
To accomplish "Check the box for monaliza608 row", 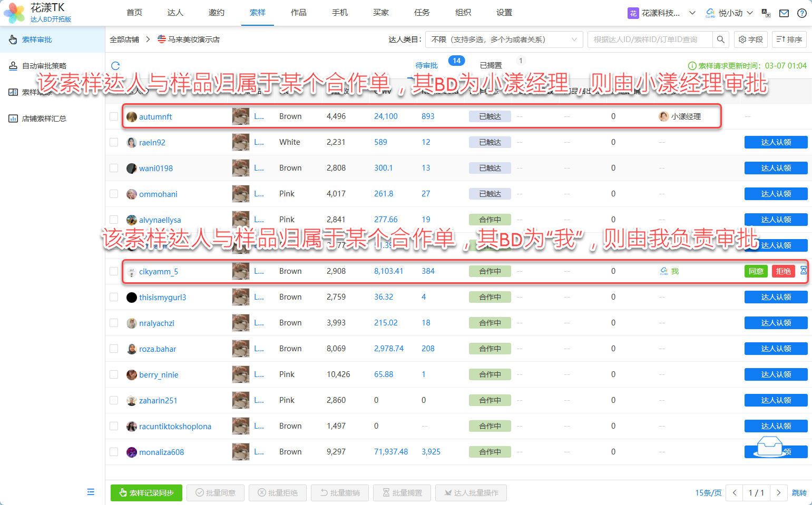I will (x=114, y=452).
